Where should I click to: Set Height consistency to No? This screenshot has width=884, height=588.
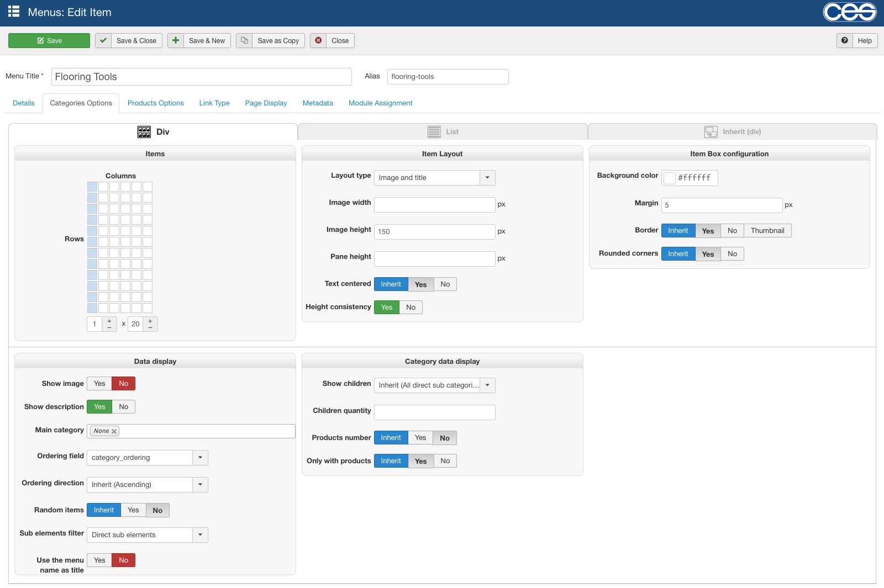[411, 308]
